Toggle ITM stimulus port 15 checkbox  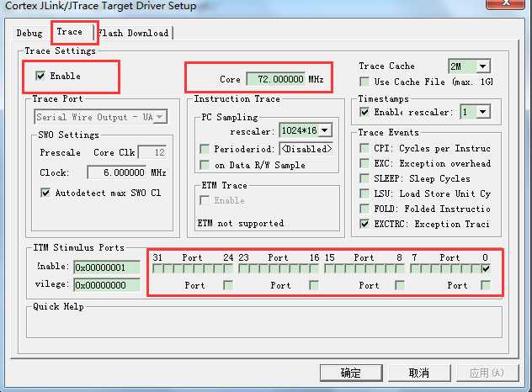click(x=329, y=269)
